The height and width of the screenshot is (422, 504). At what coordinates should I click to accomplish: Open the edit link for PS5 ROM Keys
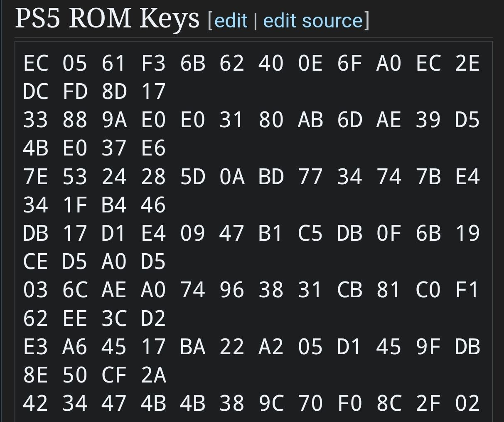[231, 20]
